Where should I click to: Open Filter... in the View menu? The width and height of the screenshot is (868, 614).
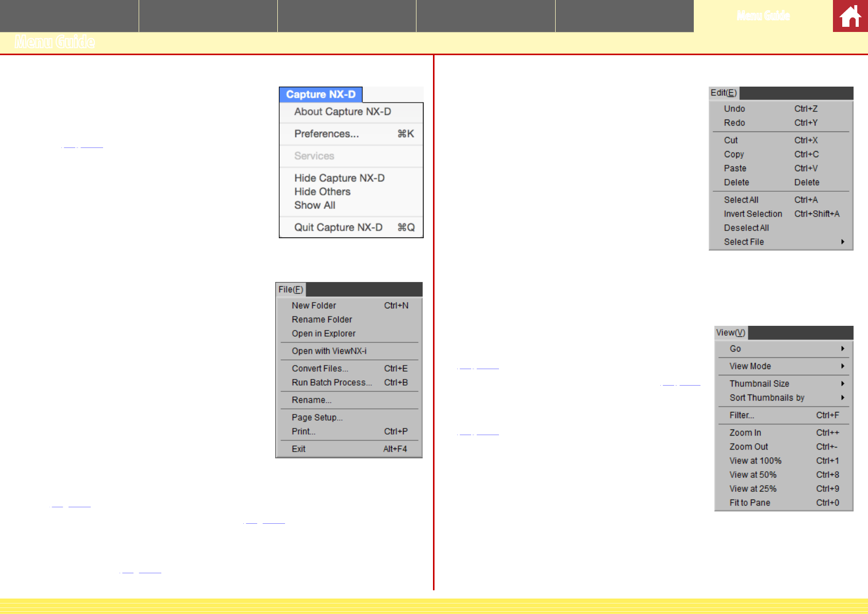tap(784, 416)
